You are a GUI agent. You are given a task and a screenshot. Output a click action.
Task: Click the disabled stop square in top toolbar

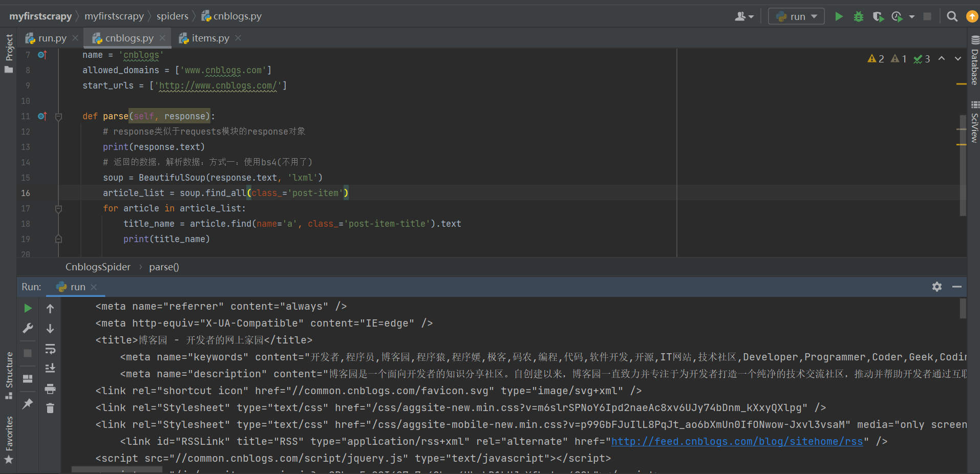pos(927,16)
